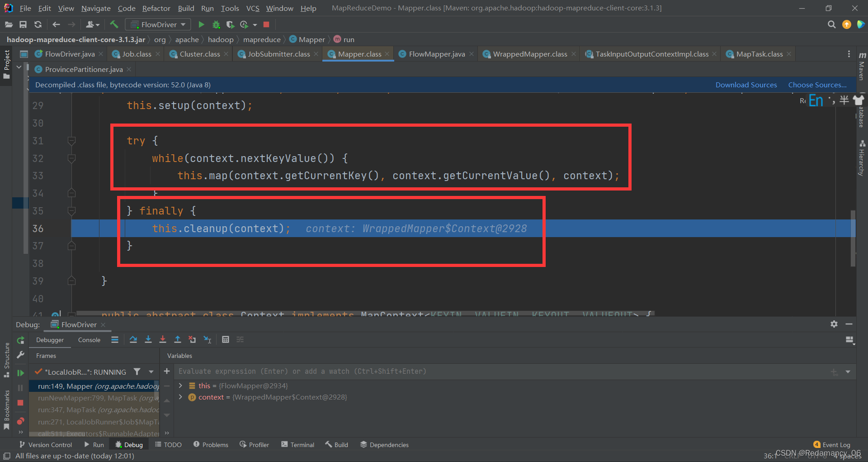Start debugging with the bug icon
The height and width of the screenshot is (462, 868).
(216, 24)
